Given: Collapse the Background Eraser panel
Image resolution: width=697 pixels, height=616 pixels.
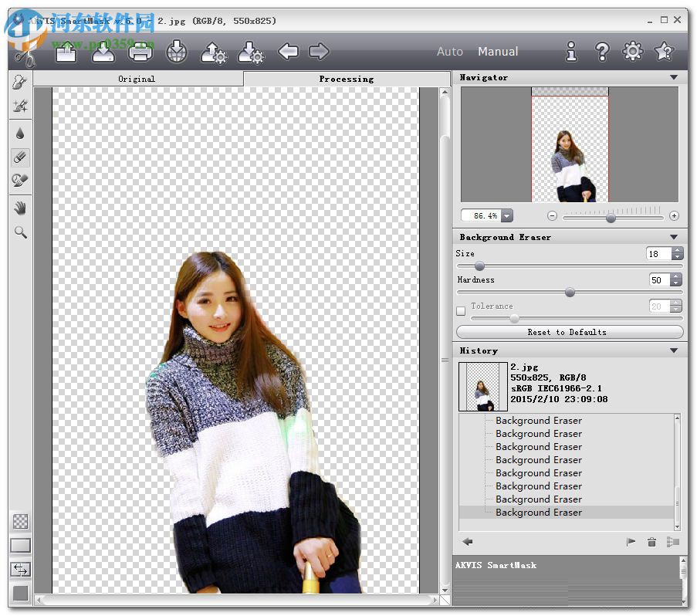Looking at the screenshot, I should click(x=674, y=238).
